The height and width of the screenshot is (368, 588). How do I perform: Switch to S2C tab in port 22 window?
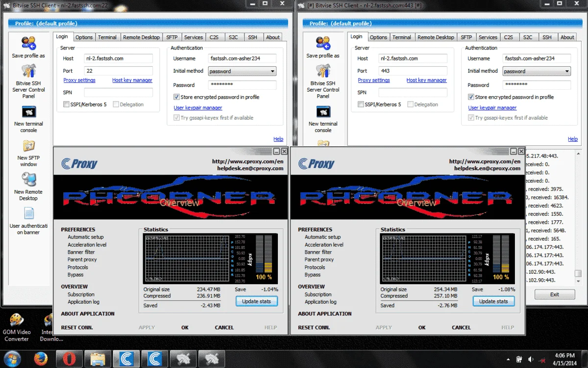233,37
